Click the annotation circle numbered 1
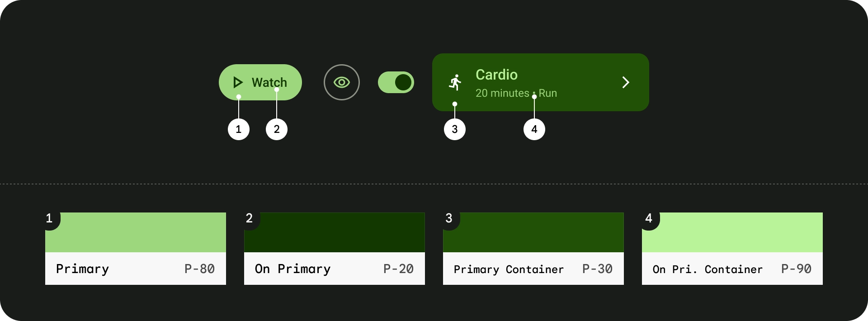 pyautogui.click(x=239, y=129)
